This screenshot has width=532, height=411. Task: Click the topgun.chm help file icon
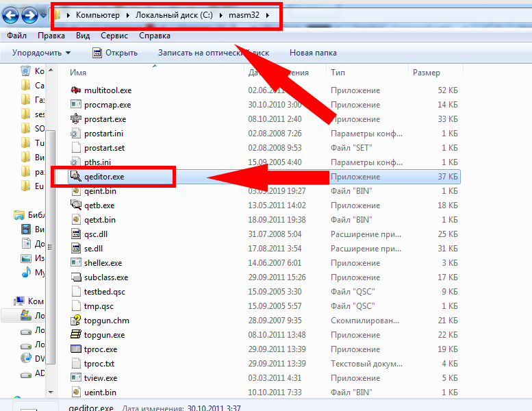tap(76, 321)
